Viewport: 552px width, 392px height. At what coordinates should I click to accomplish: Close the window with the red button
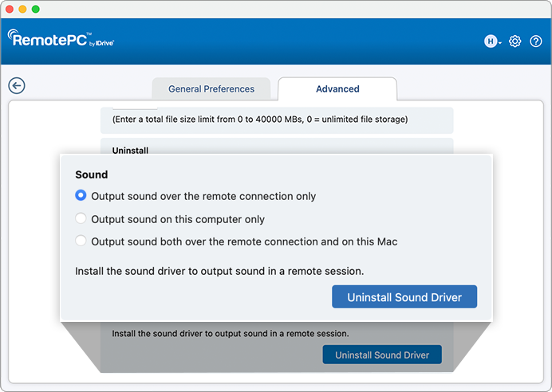coord(10,9)
